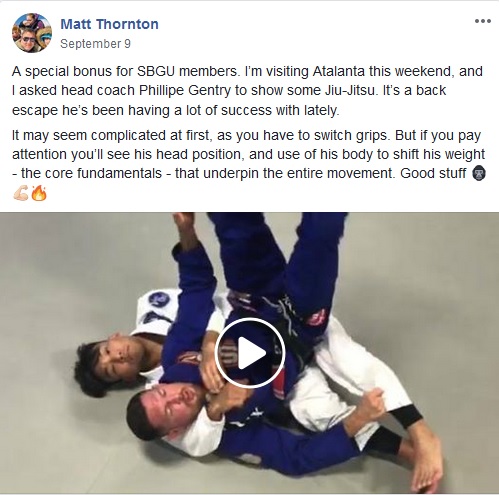Open the three-dot post options menu

[483, 21]
